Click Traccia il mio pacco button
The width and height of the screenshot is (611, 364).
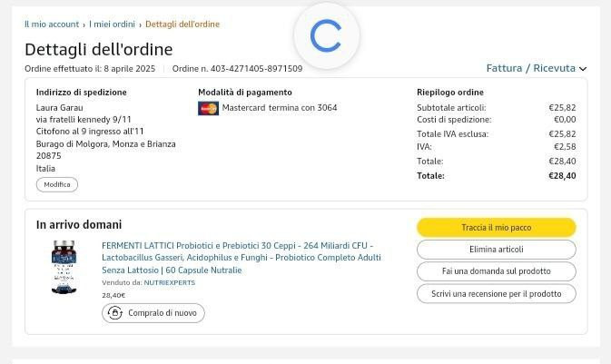pyautogui.click(x=496, y=227)
